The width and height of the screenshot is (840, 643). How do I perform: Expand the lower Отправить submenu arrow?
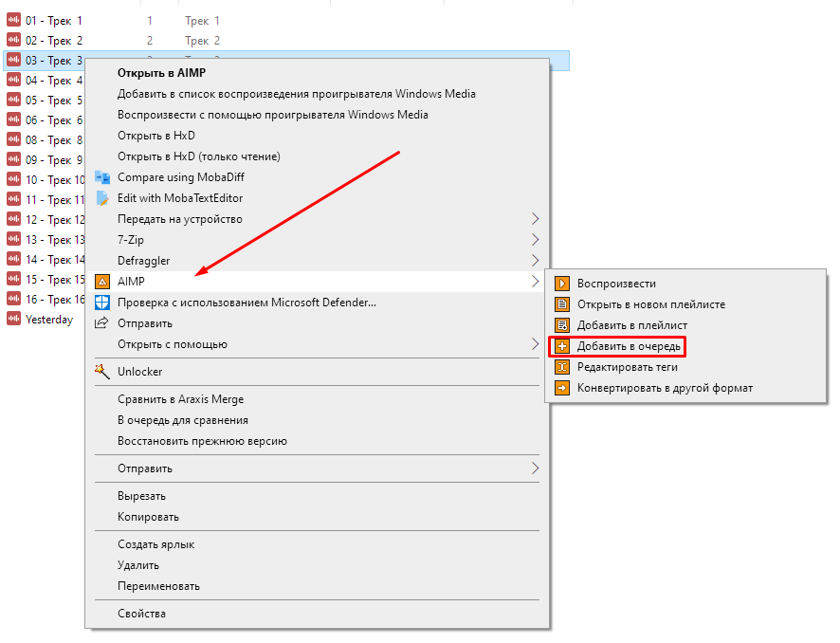pyautogui.click(x=535, y=468)
